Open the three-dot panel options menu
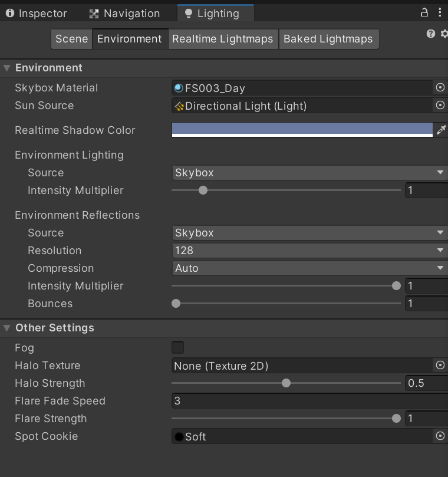448x477 pixels. click(440, 13)
